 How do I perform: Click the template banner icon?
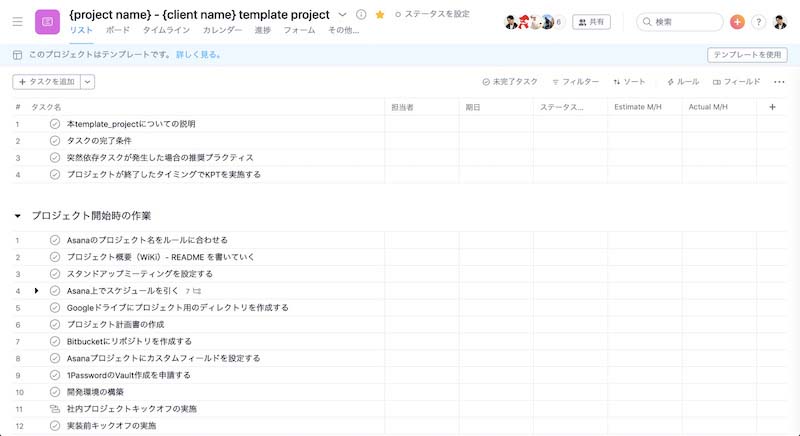17,55
